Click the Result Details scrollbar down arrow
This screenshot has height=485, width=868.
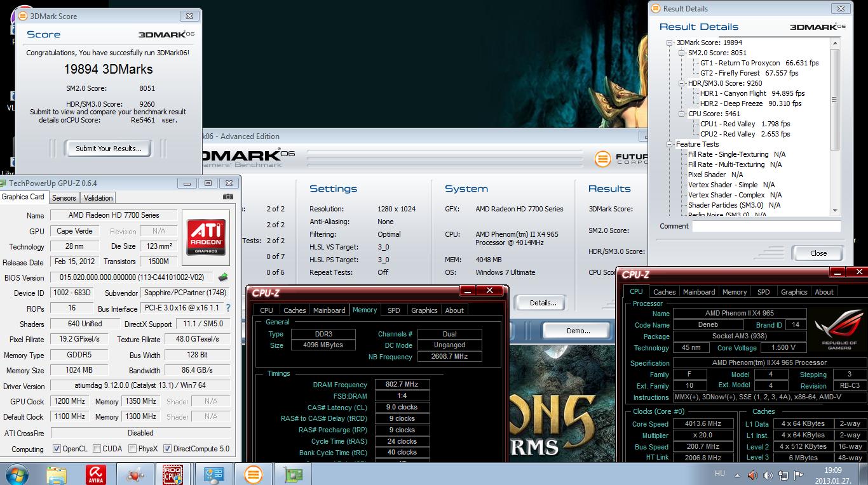tap(834, 211)
